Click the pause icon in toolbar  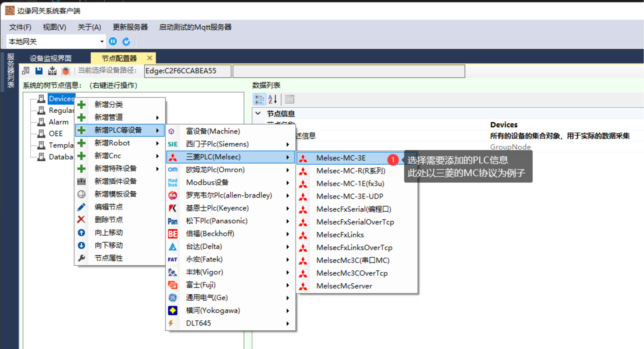pyautogui.click(x=113, y=42)
